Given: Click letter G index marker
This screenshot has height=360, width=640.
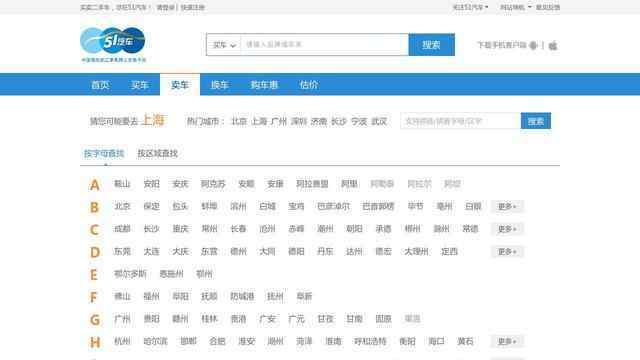Looking at the screenshot, I should (95, 320).
